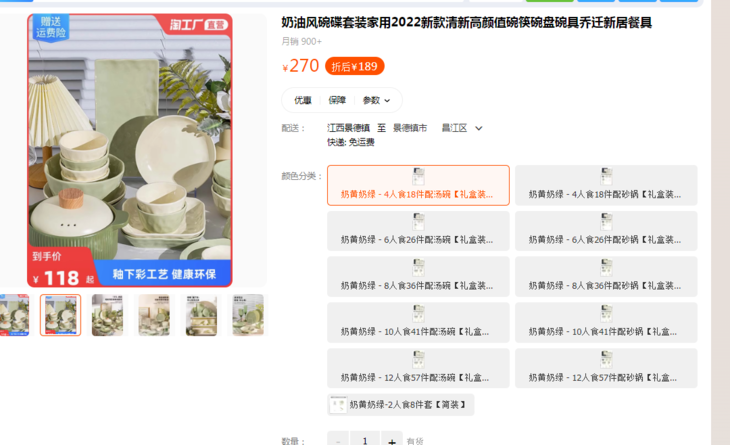This screenshot has width=730, height=445.
Task: Select 奶黄奶绿 4人食18件配砂锅 option
Action: coord(606,185)
